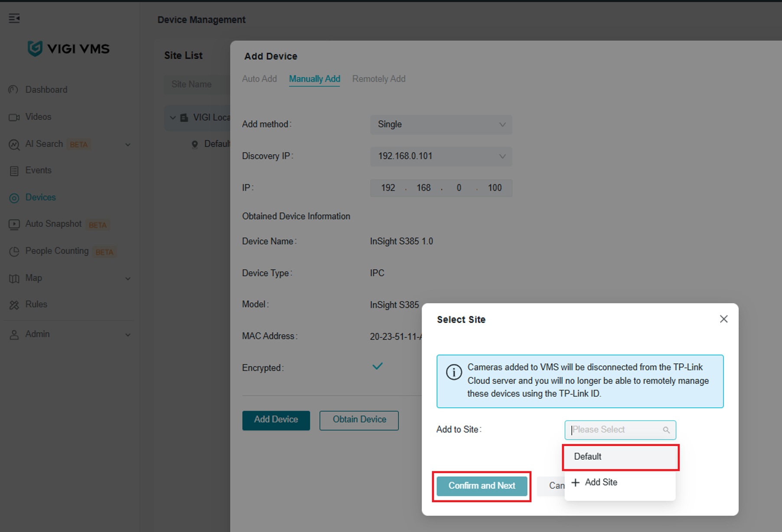Image resolution: width=782 pixels, height=532 pixels.
Task: Open Events in the sidebar
Action: pyautogui.click(x=38, y=170)
